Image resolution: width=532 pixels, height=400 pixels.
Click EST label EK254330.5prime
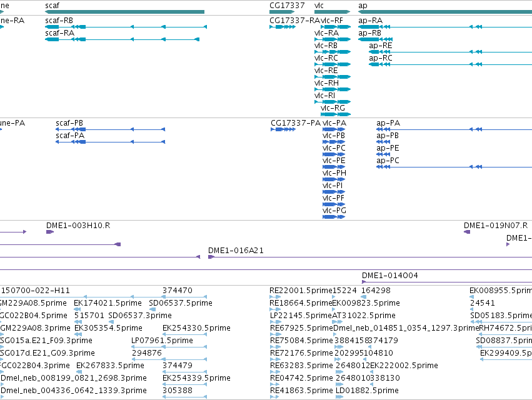point(196,328)
